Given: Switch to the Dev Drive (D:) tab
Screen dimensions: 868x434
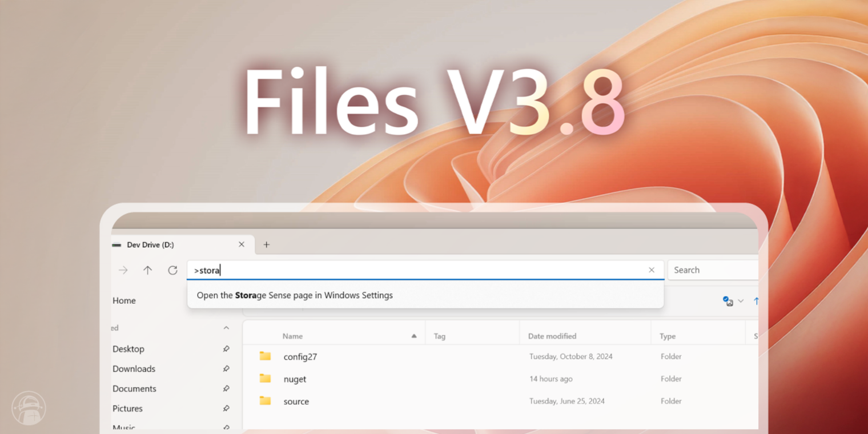Looking at the screenshot, I should (x=160, y=244).
